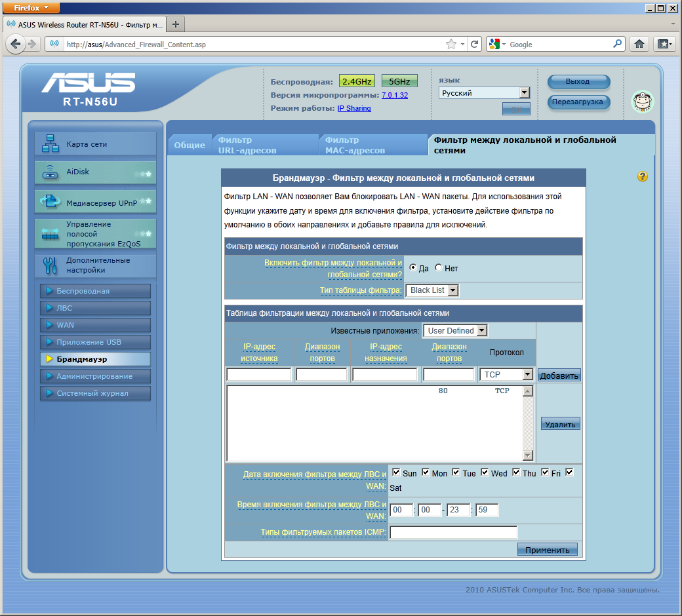Switch to Фильтр MAC-адресов tab
682x616 pixels.
[373, 145]
